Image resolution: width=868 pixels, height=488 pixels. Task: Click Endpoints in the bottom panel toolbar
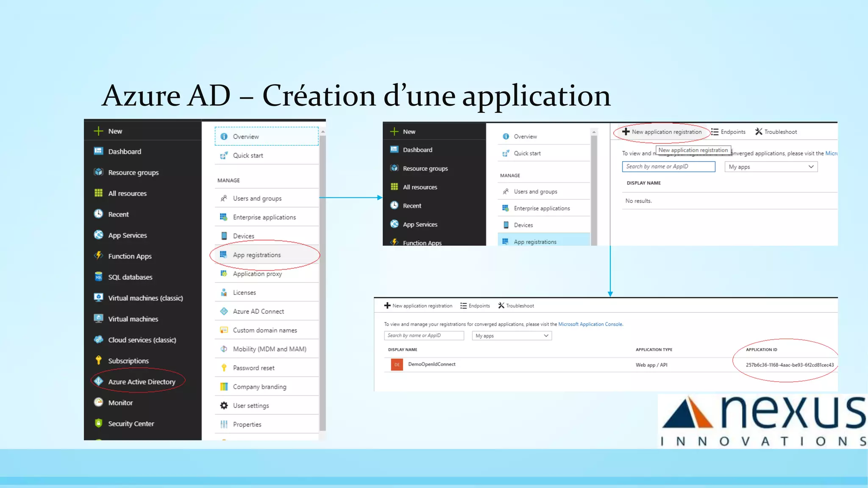(475, 305)
